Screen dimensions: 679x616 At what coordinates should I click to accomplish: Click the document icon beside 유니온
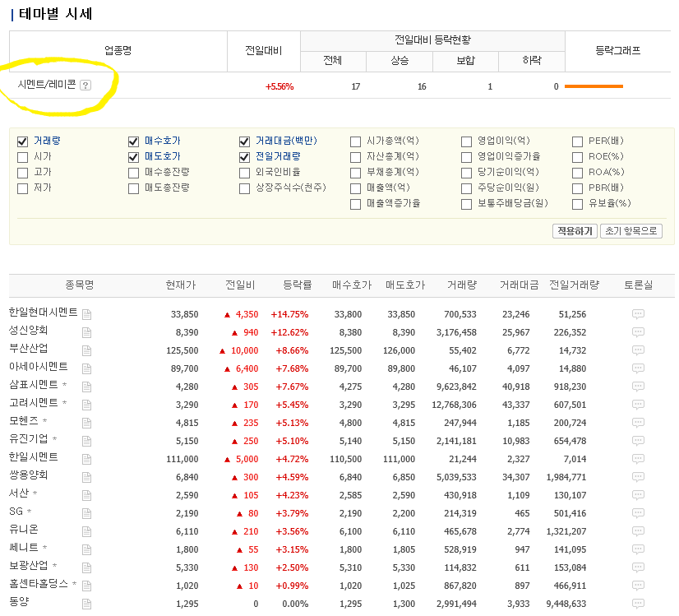point(86,531)
